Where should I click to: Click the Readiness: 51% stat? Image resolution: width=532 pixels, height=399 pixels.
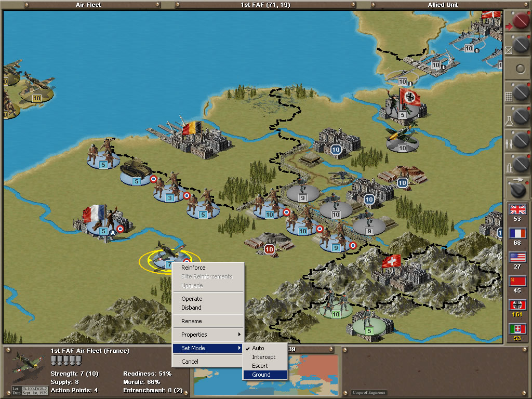[x=147, y=374]
